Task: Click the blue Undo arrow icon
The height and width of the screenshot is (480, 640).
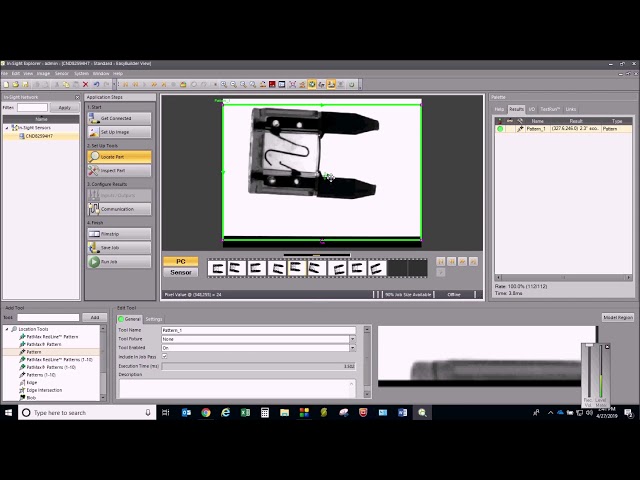Action: tap(96, 84)
